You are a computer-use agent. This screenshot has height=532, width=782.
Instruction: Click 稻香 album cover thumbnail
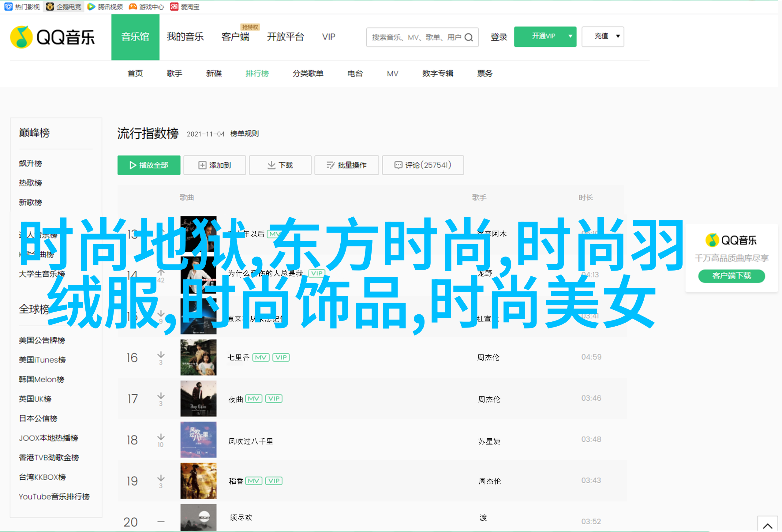click(x=198, y=481)
